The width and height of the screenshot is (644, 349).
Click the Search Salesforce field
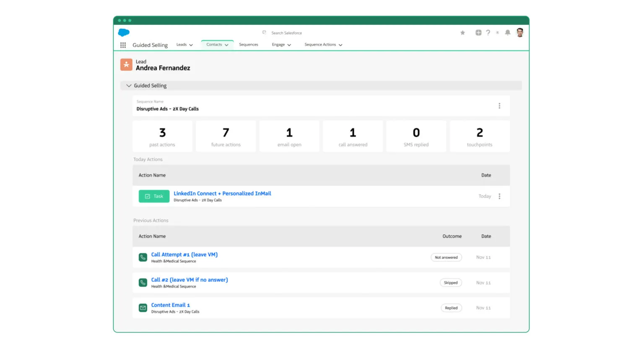286,33
